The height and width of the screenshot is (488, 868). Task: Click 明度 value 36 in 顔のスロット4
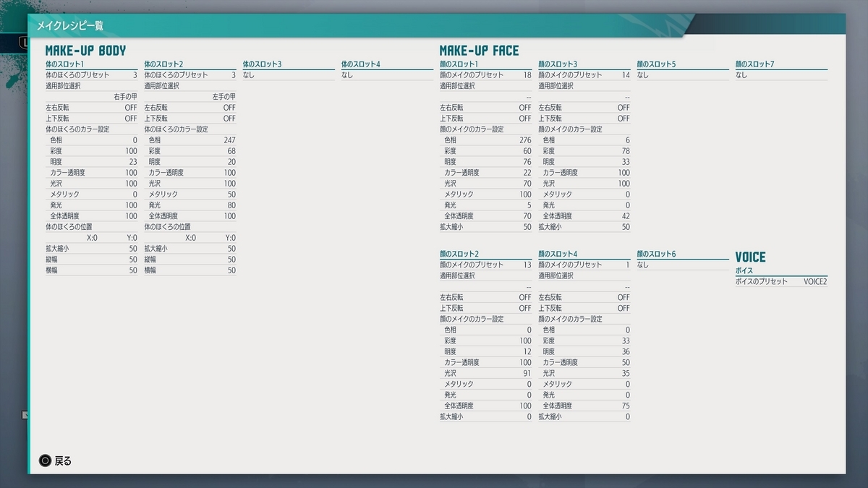(626, 352)
